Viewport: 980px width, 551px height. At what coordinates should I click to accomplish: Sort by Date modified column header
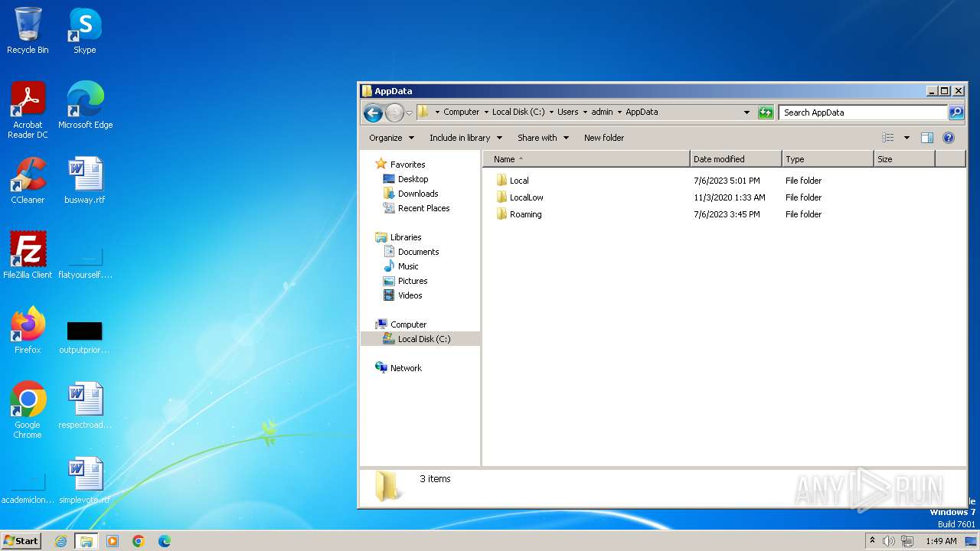736,159
